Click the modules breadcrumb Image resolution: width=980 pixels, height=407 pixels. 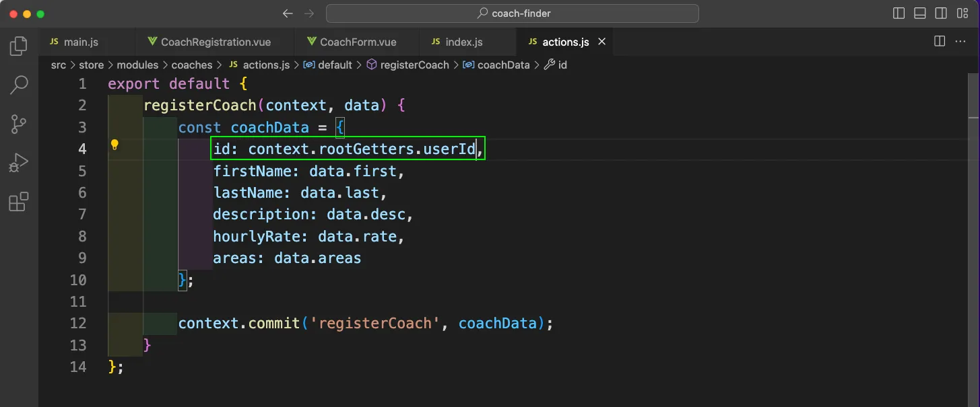(x=137, y=65)
